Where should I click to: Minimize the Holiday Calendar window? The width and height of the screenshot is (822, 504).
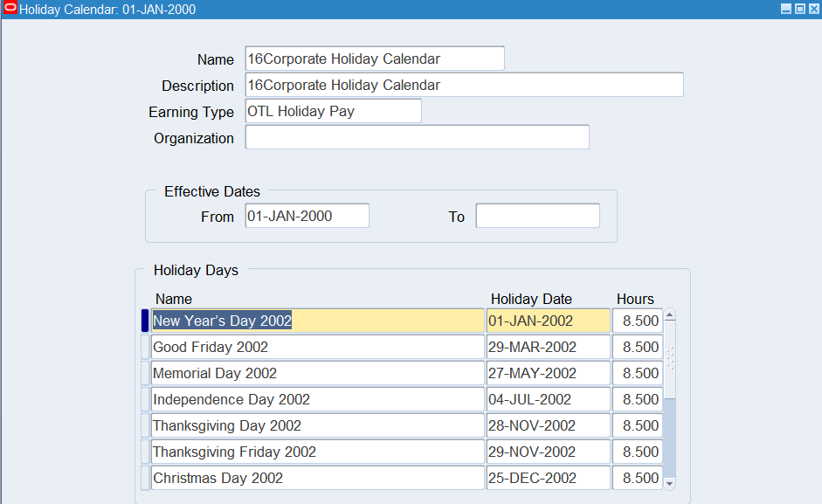[x=785, y=9]
